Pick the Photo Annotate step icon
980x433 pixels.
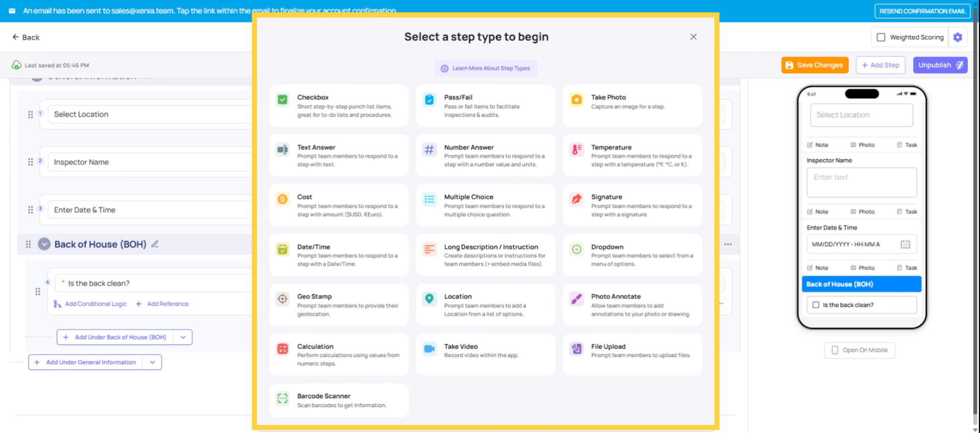coord(576,299)
